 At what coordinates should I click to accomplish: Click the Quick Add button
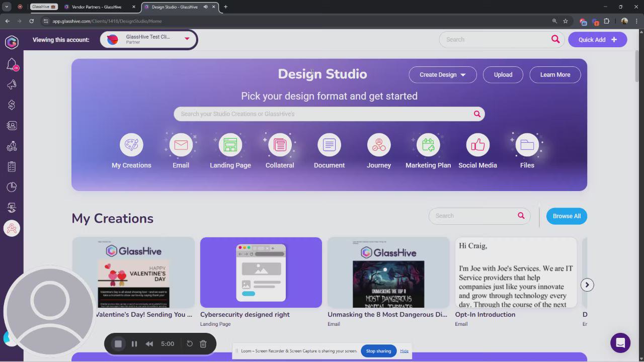pyautogui.click(x=598, y=40)
